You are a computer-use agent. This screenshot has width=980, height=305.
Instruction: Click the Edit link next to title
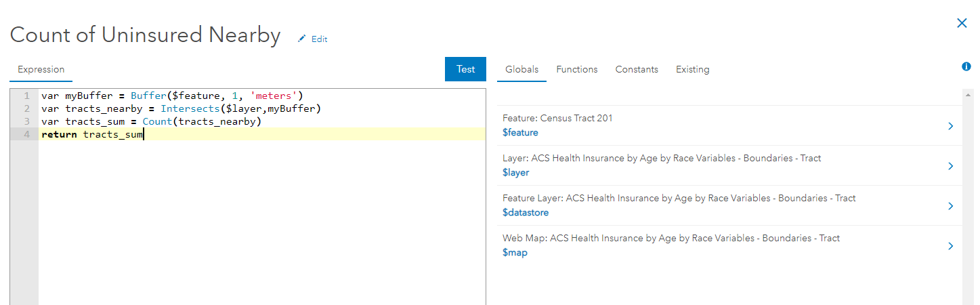319,39
